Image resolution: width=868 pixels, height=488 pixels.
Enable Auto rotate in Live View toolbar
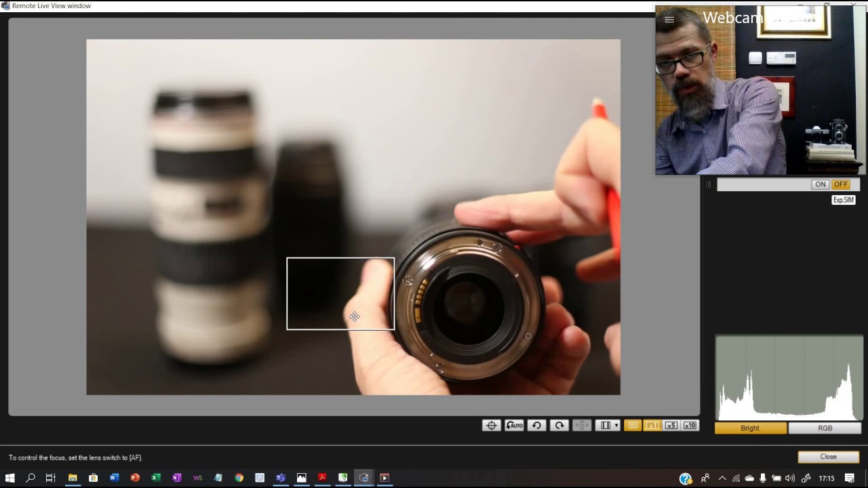pyautogui.click(x=514, y=426)
